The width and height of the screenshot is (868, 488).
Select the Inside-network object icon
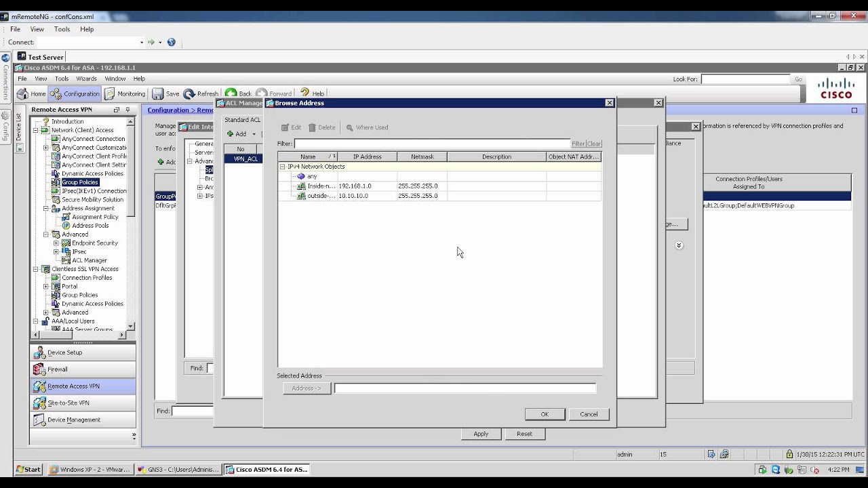[301, 186]
